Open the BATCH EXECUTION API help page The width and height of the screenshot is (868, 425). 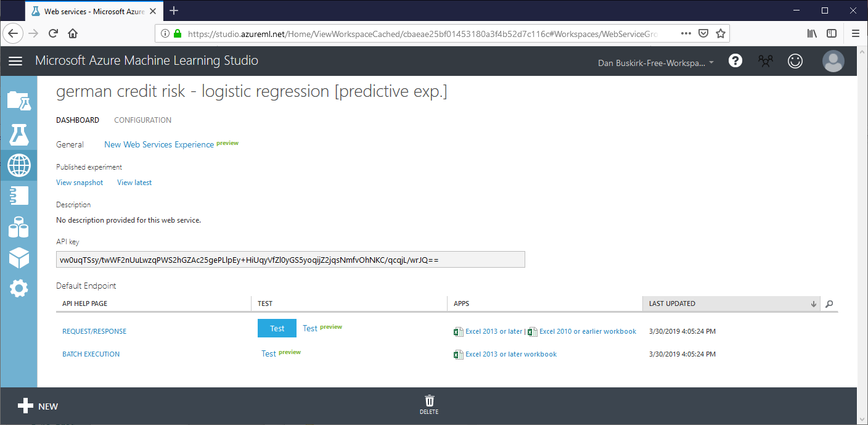click(91, 354)
